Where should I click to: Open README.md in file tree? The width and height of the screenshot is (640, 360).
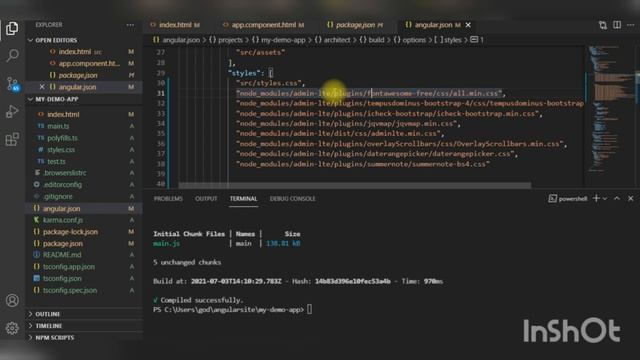point(84,255)
